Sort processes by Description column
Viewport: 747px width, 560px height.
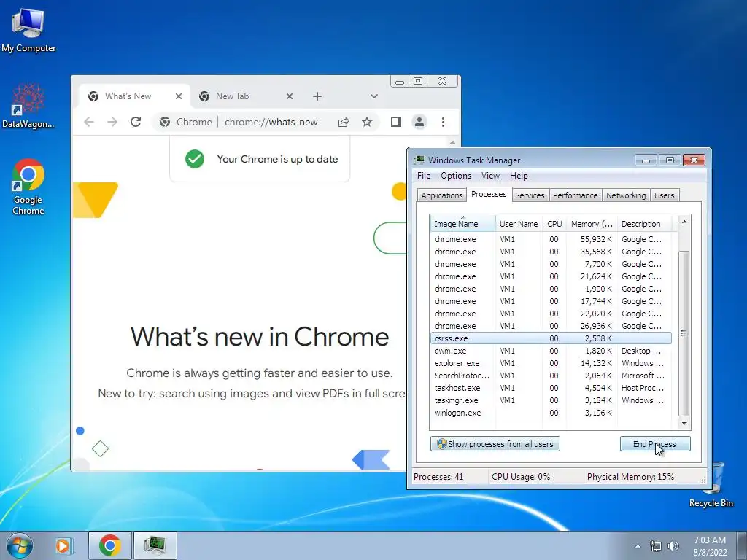pos(645,224)
